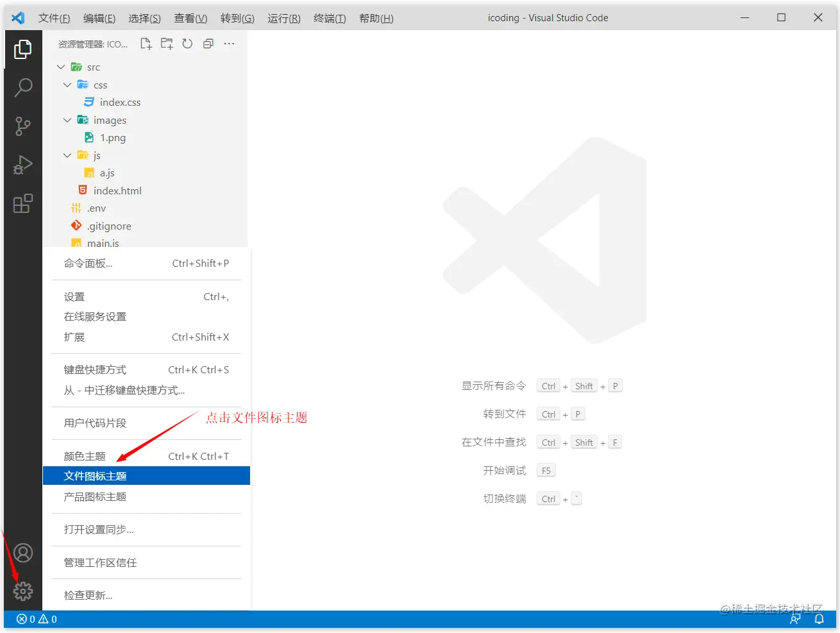Click the VS Code logo in title bar
Screen dimensions: 840x633
point(18,18)
